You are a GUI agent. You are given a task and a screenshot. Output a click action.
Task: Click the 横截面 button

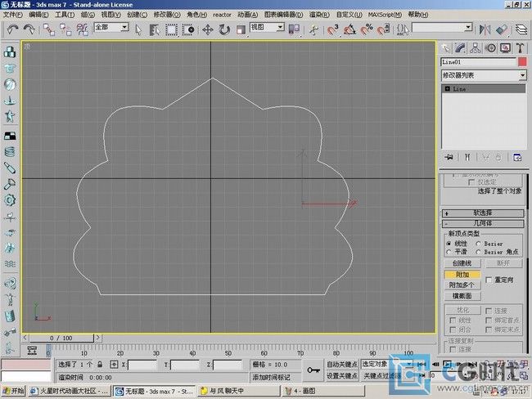pyautogui.click(x=462, y=296)
